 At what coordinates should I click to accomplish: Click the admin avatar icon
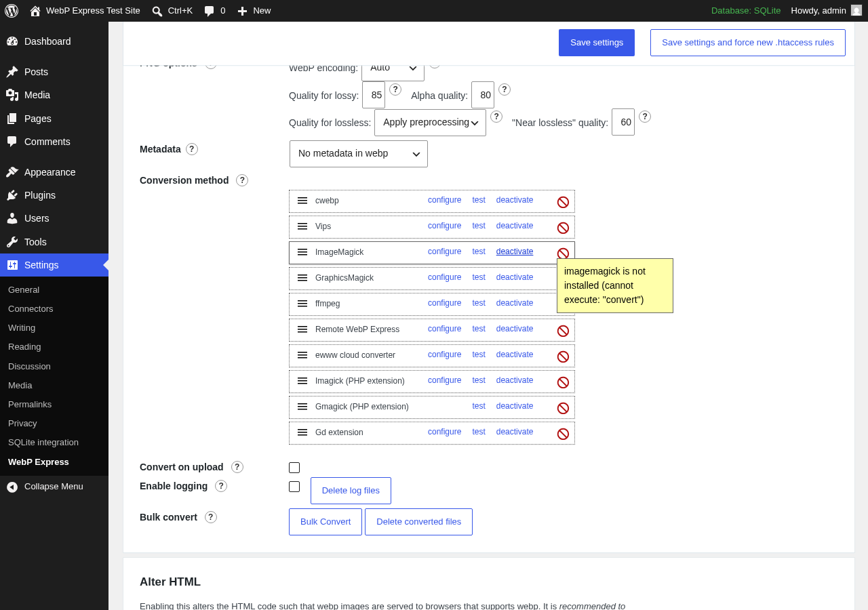tap(856, 11)
